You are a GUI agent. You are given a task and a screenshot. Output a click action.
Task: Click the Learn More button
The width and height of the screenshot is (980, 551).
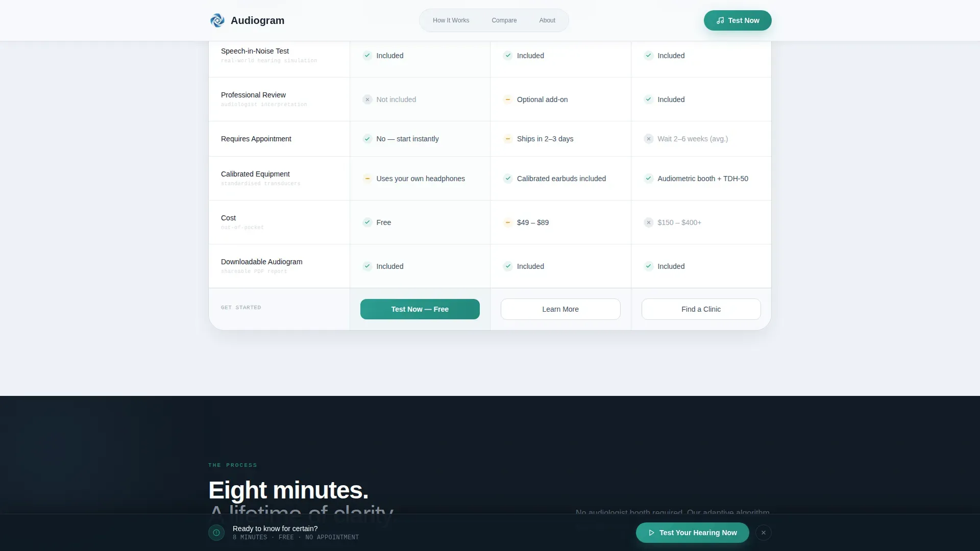click(560, 309)
